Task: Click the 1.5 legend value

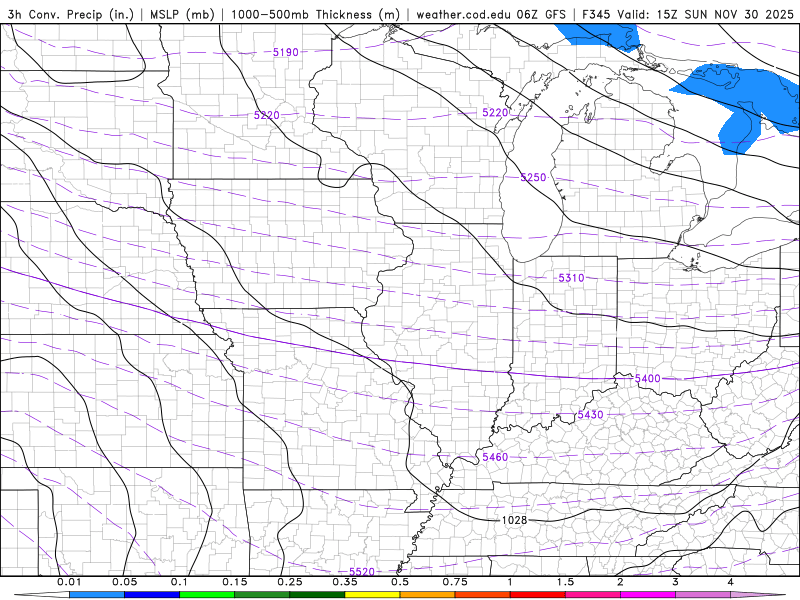Action: [565, 582]
